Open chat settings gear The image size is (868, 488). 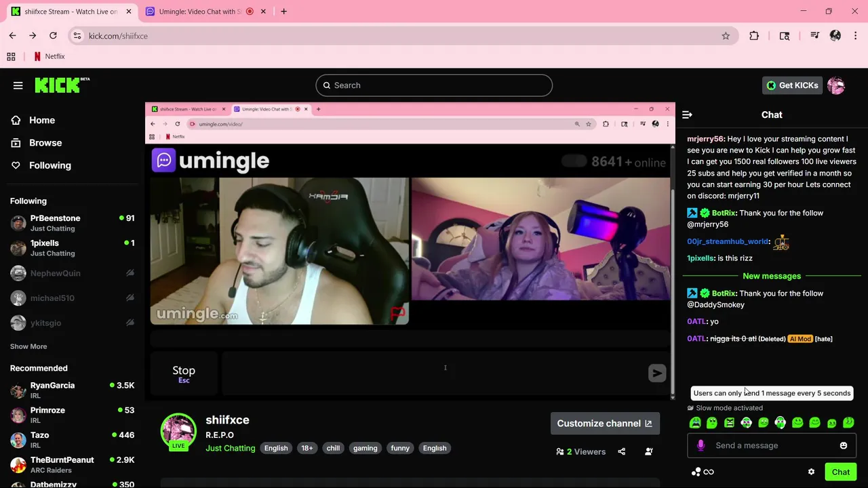811,472
